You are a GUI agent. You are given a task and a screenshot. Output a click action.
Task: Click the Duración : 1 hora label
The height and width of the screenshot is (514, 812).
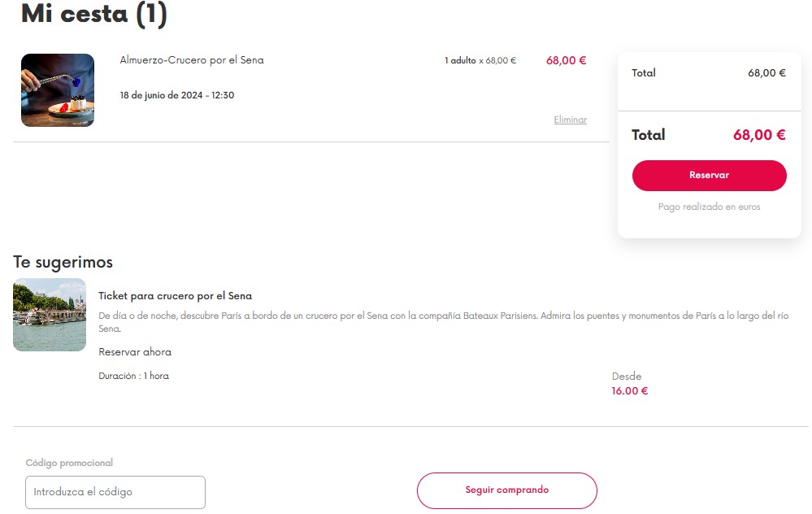tap(133, 376)
